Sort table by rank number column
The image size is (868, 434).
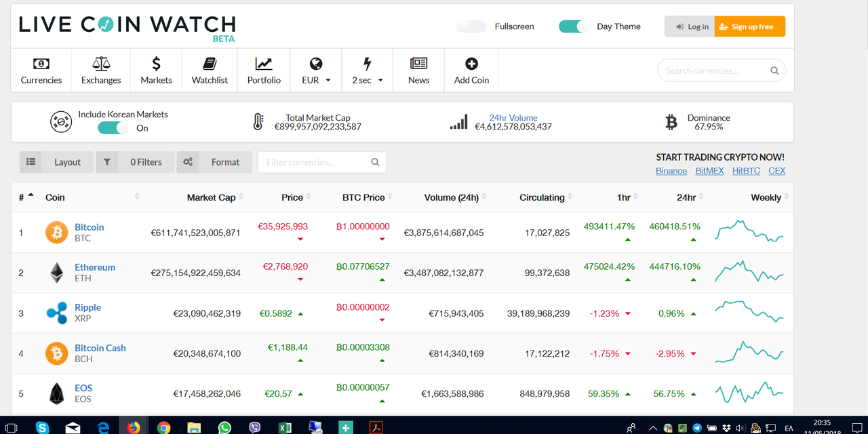click(x=26, y=197)
